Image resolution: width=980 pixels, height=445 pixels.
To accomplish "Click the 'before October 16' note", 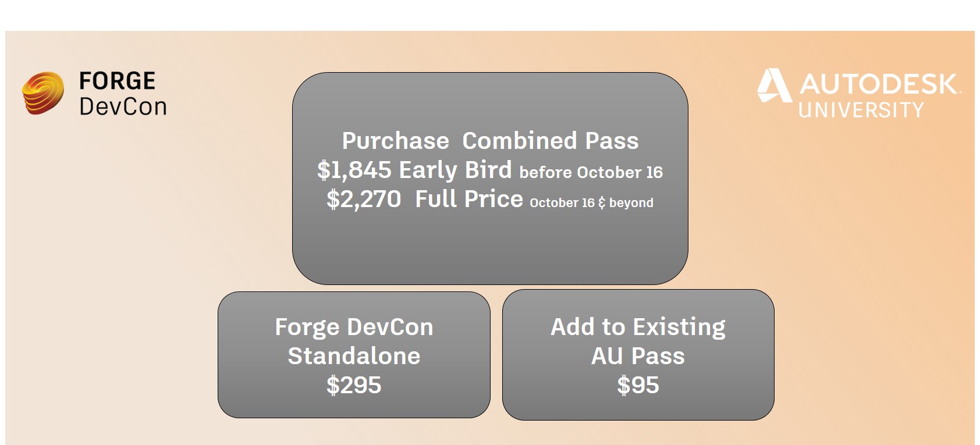I will tap(591, 172).
